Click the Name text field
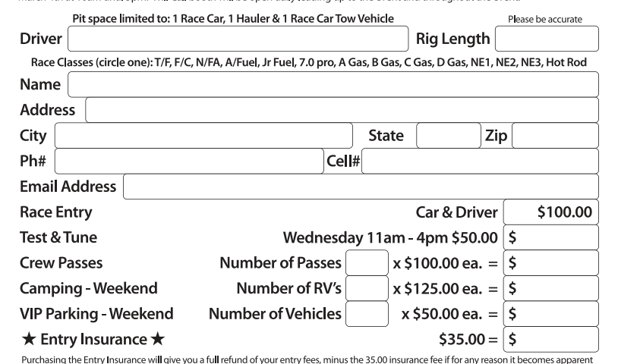Viewport: 618px width, 364px height. coord(333,85)
